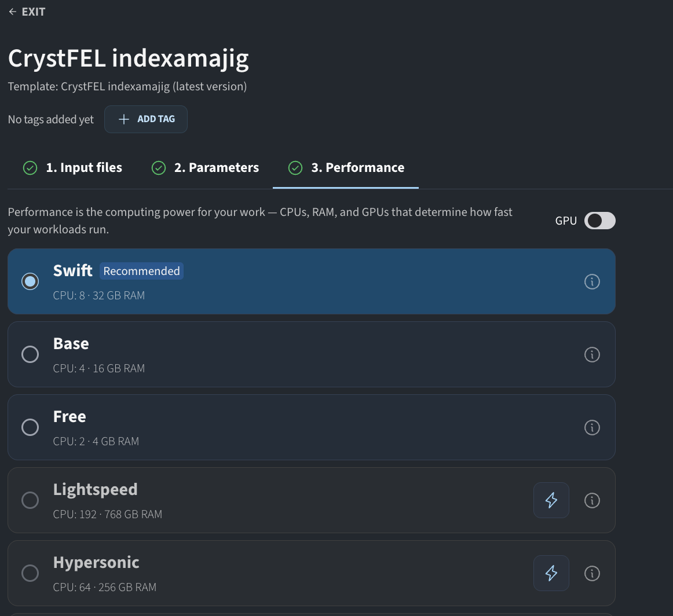Switch to the Parameters tab
The image size is (673, 616).
coord(205,168)
